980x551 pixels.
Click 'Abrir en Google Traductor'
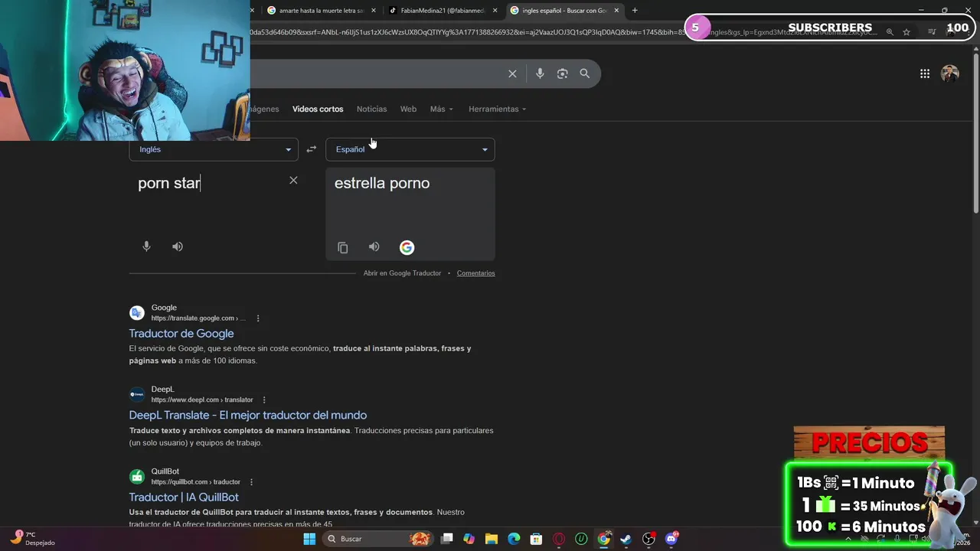[x=402, y=273]
